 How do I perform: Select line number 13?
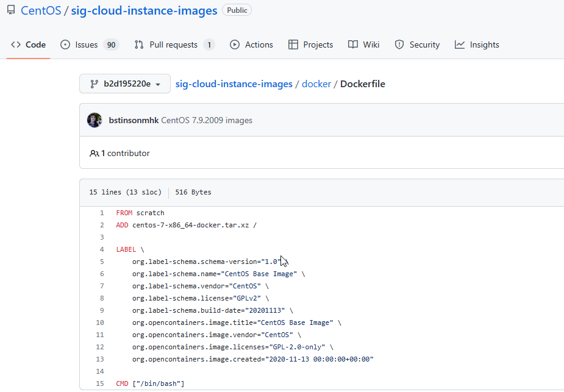pos(100,359)
